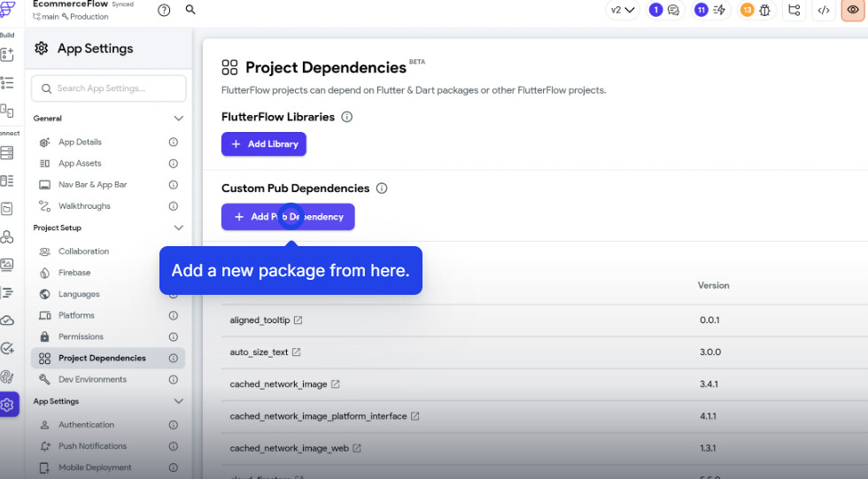This screenshot has height=479, width=868.
Task: Open cached_network_image_platform_interface external link
Action: (415, 416)
